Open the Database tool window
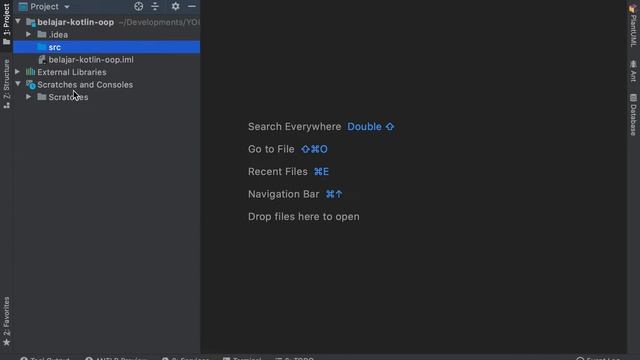Viewport: 640px width, 360px height. pos(633,115)
